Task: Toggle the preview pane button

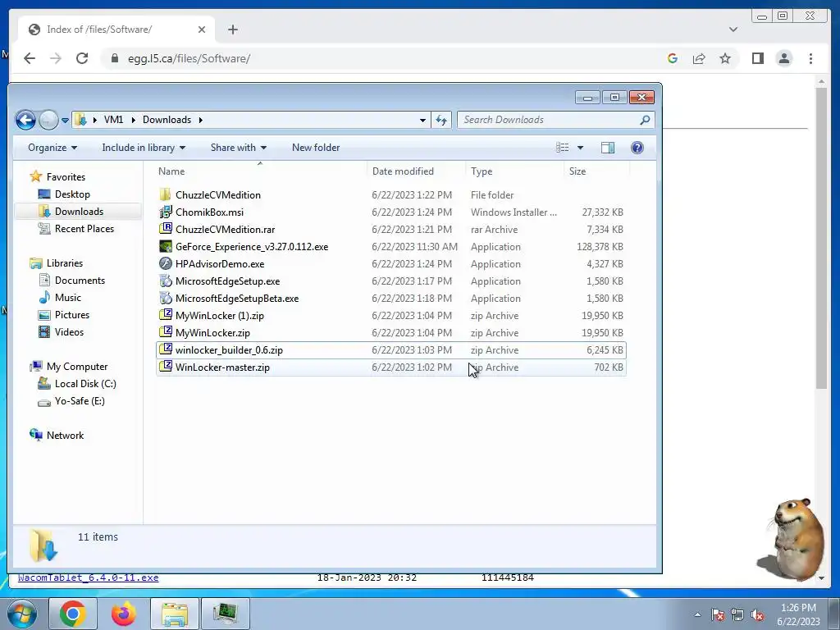Action: tap(608, 148)
